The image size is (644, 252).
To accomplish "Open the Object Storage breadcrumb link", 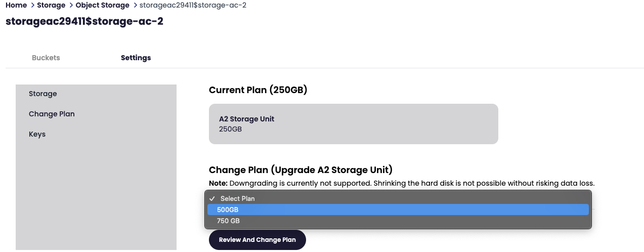I will (x=102, y=5).
